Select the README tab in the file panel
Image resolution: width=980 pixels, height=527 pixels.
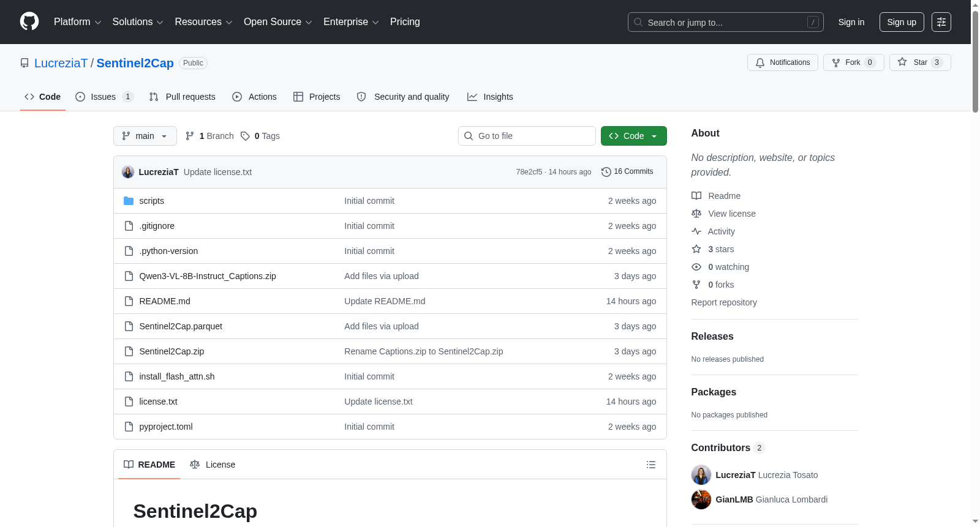click(149, 465)
